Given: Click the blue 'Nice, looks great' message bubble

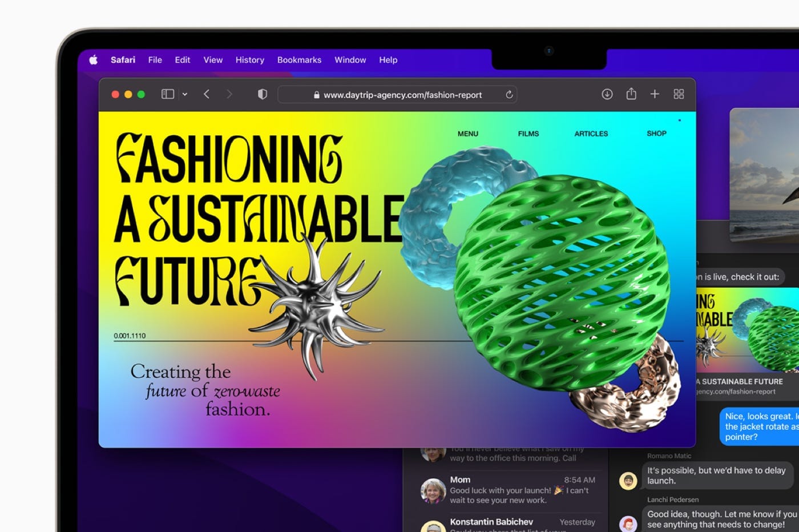Looking at the screenshot, I should click(x=760, y=426).
